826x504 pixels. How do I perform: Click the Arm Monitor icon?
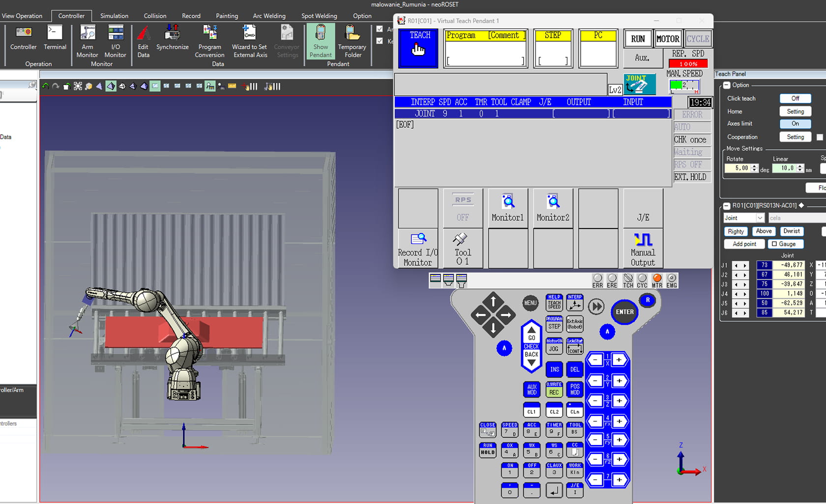[x=87, y=41]
